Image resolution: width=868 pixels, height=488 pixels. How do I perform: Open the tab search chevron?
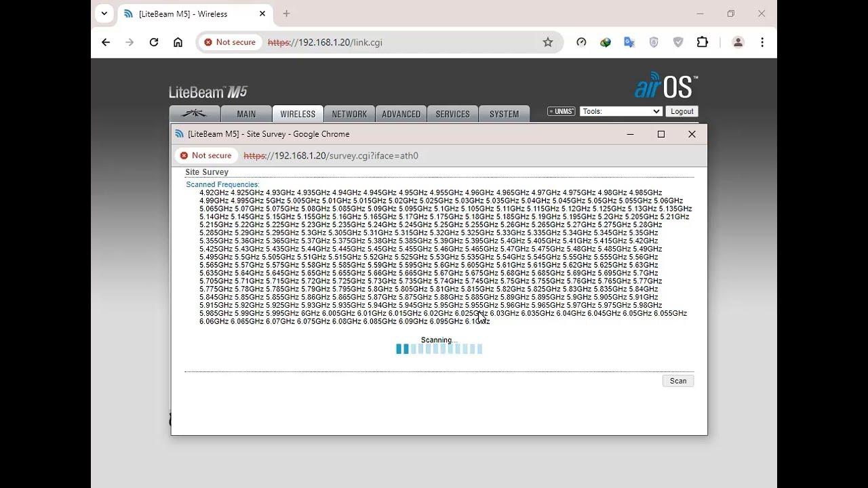click(104, 14)
